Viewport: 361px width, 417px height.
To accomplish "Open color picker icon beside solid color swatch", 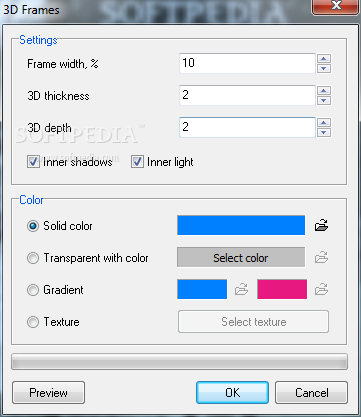I will coord(321,226).
